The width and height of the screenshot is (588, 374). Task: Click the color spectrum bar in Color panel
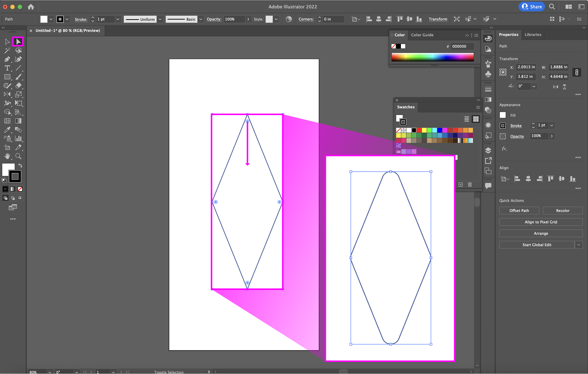point(432,57)
